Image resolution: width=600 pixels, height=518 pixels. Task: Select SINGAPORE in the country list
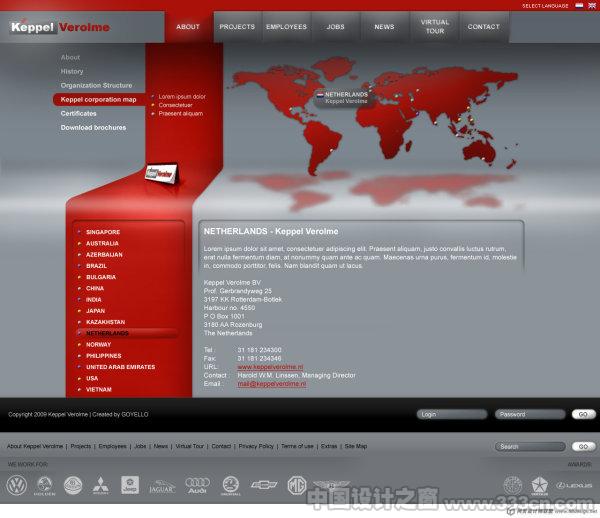[x=103, y=232]
